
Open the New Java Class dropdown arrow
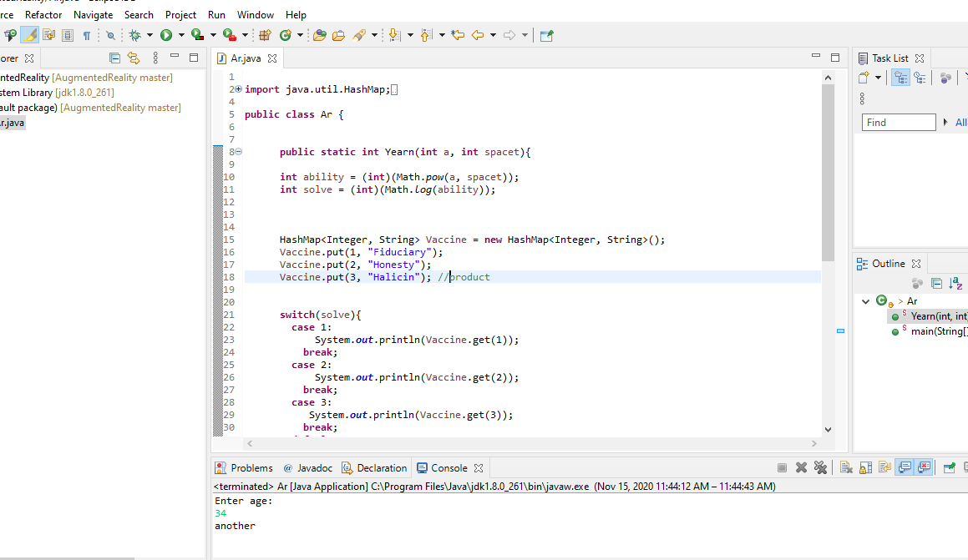pos(300,35)
